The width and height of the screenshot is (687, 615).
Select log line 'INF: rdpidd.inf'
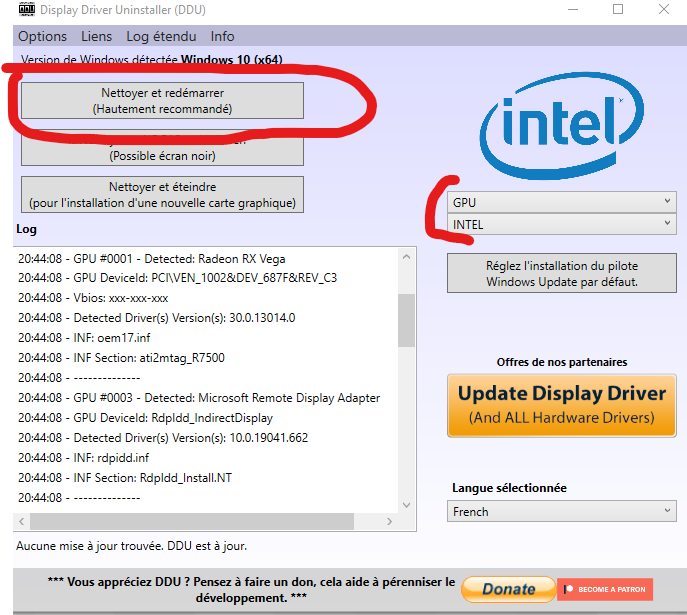tap(83, 458)
